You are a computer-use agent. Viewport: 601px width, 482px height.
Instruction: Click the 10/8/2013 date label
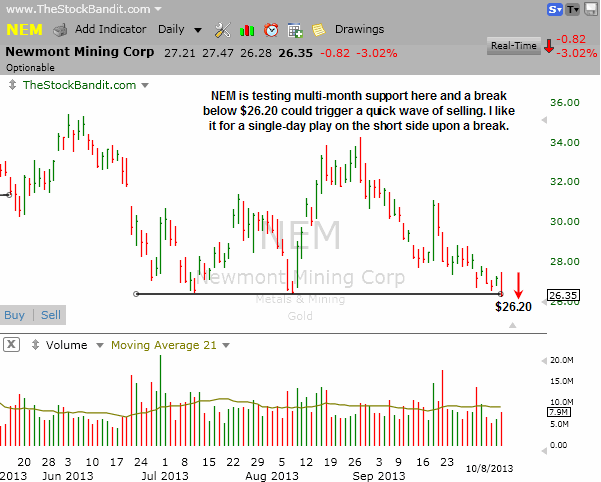click(489, 469)
